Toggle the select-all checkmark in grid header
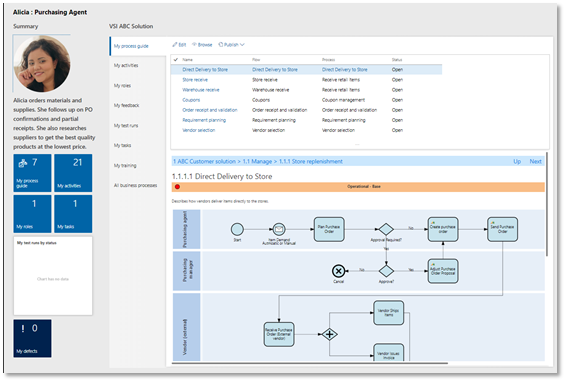 [x=176, y=60]
